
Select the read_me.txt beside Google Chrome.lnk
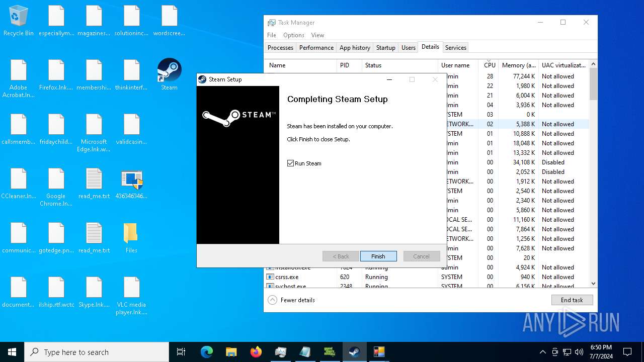94,184
